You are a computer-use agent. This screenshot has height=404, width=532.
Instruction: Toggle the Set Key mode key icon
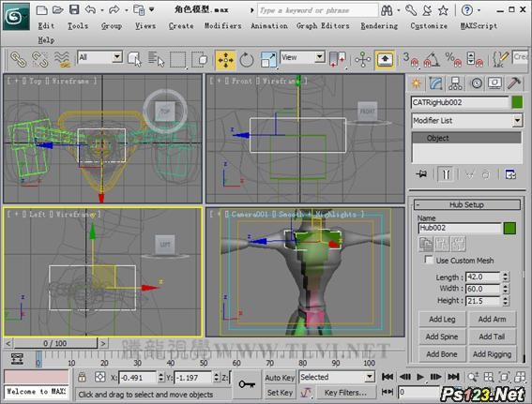click(x=247, y=384)
